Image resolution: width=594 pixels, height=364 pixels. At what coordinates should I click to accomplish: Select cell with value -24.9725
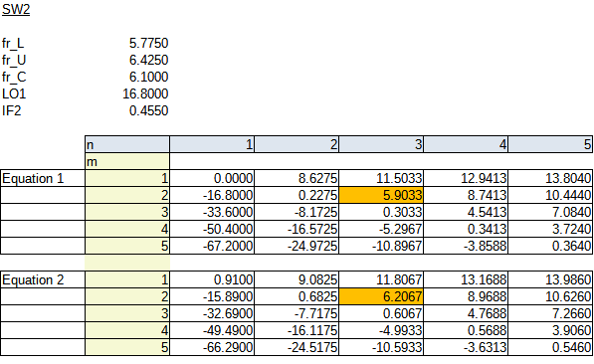click(x=297, y=246)
